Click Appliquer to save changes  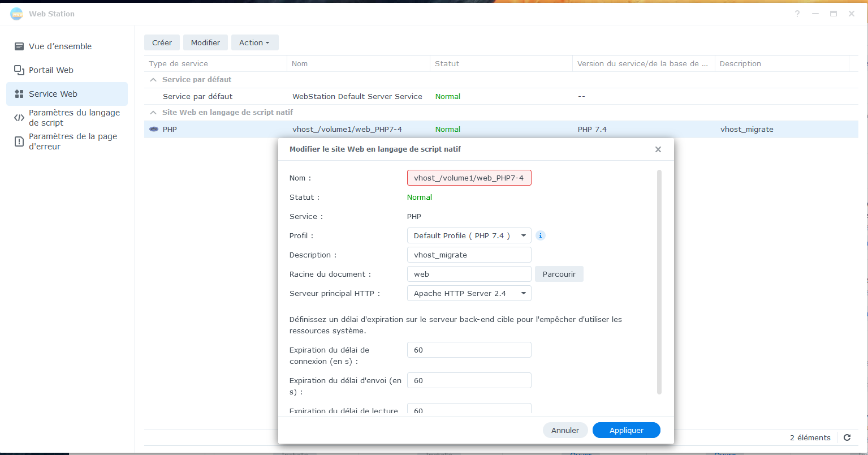click(627, 430)
